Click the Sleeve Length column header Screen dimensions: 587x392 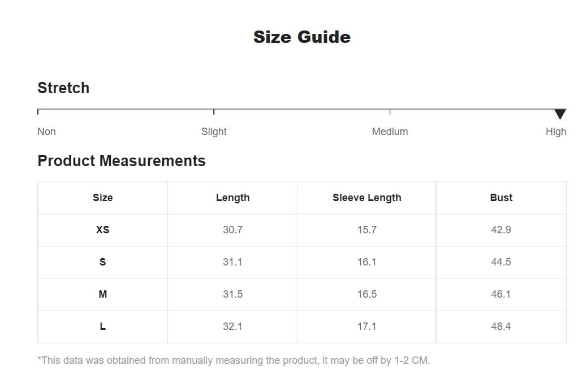(367, 198)
